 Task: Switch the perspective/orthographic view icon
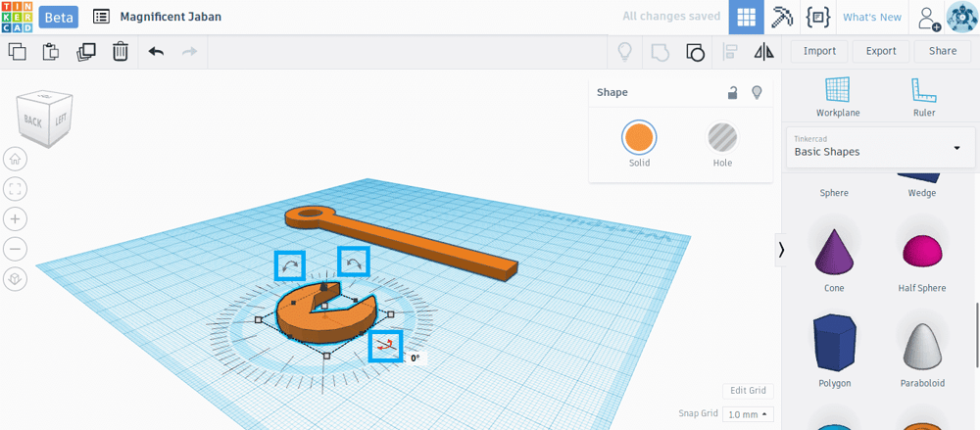pos(15,279)
